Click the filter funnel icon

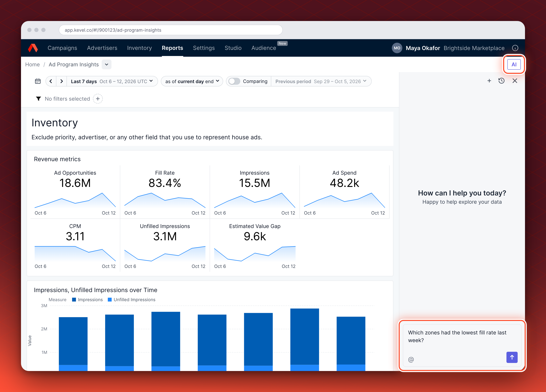pyautogui.click(x=38, y=99)
